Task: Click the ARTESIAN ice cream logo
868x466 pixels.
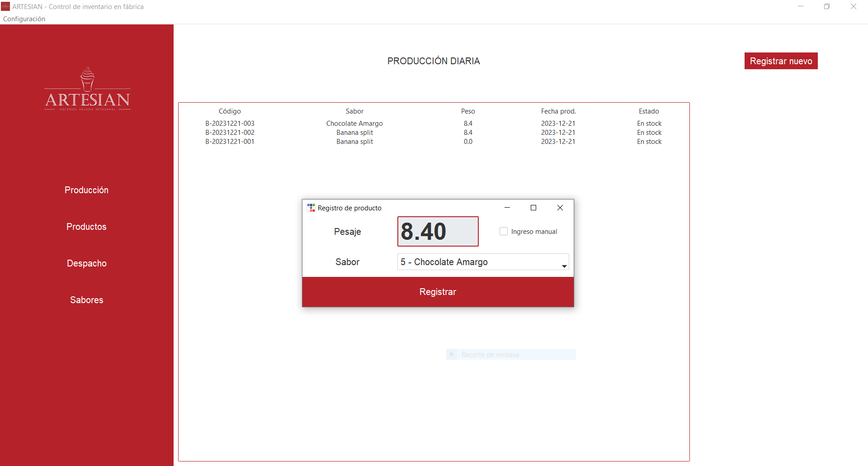Action: point(87,90)
